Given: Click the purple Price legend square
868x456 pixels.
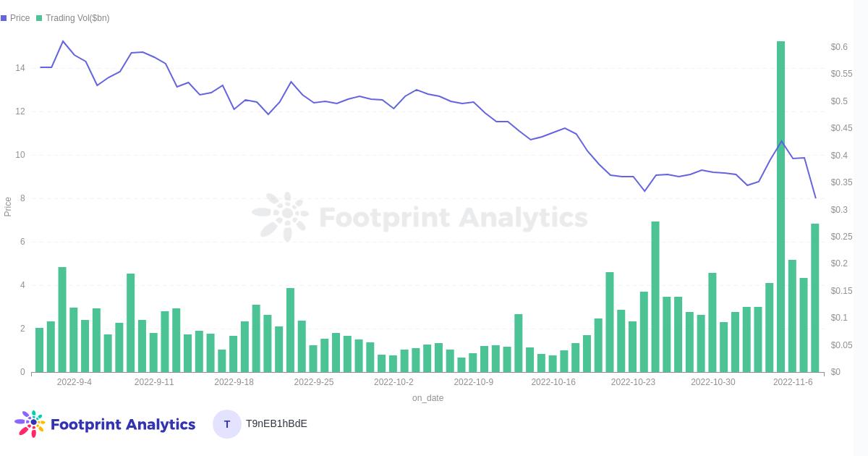Looking at the screenshot, I should [x=4, y=18].
